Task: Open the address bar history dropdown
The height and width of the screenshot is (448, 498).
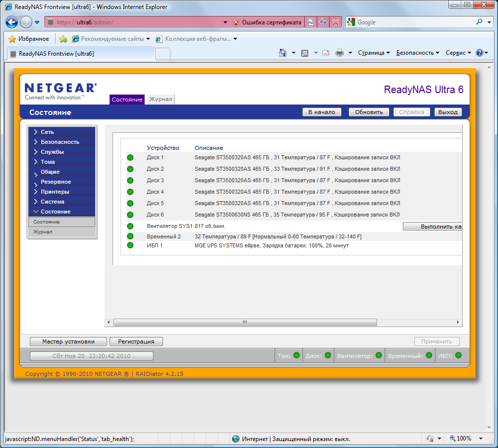Action: [x=225, y=22]
